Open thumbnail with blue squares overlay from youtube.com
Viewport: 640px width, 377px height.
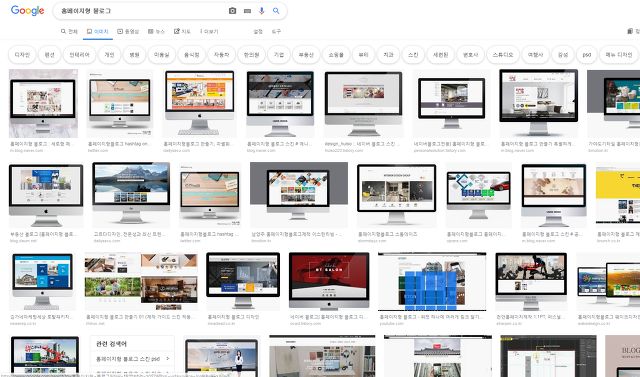click(432, 281)
